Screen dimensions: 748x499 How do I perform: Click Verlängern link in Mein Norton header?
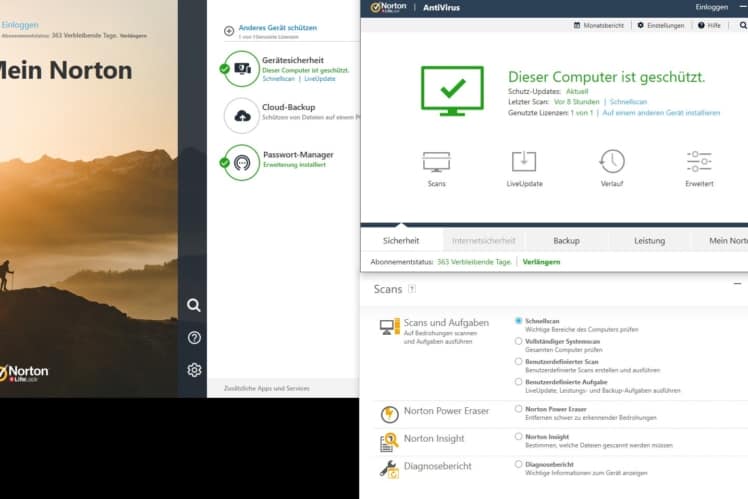click(133, 36)
